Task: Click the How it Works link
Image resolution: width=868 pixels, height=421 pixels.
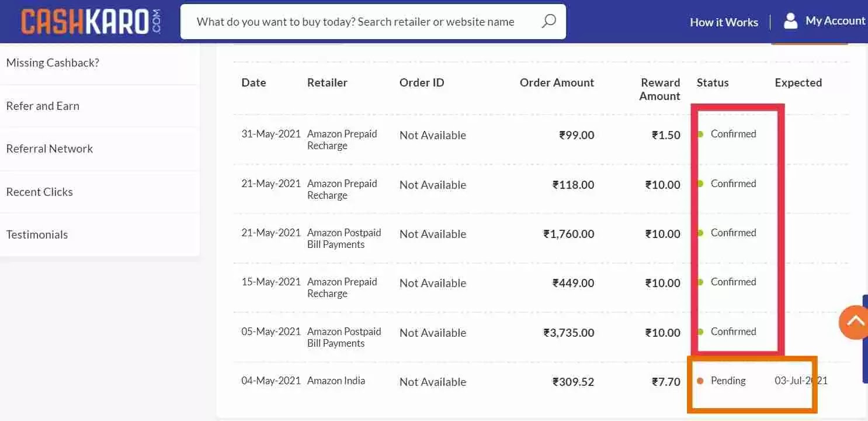Action: pyautogui.click(x=724, y=22)
